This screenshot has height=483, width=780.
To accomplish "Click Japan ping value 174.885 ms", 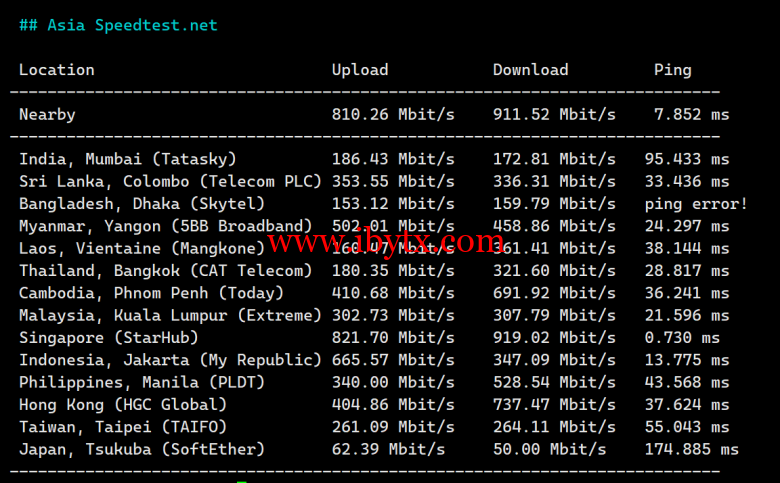I will point(692,450).
